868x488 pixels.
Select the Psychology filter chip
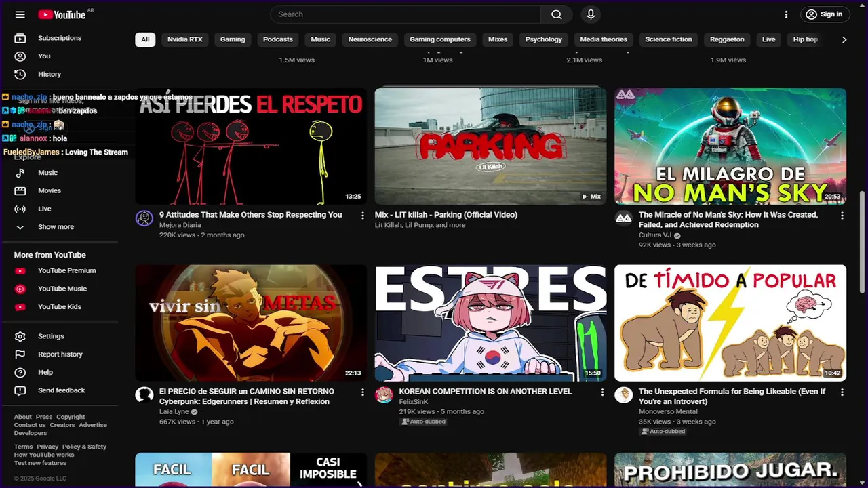pyautogui.click(x=544, y=39)
